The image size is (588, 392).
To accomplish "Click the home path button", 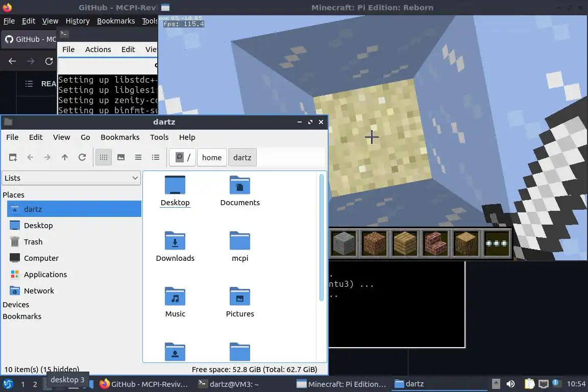I will point(212,157).
